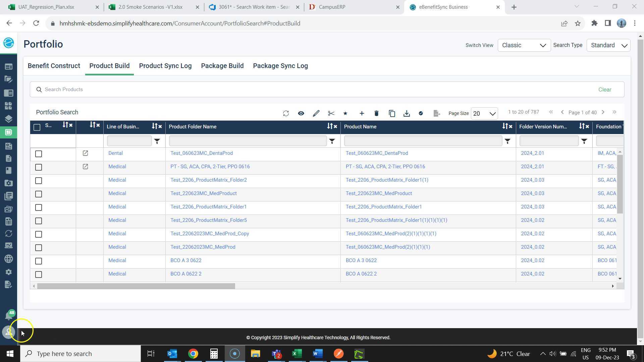Click the scissors icon in grid toolbar
This screenshot has height=362, width=644.
click(331, 113)
